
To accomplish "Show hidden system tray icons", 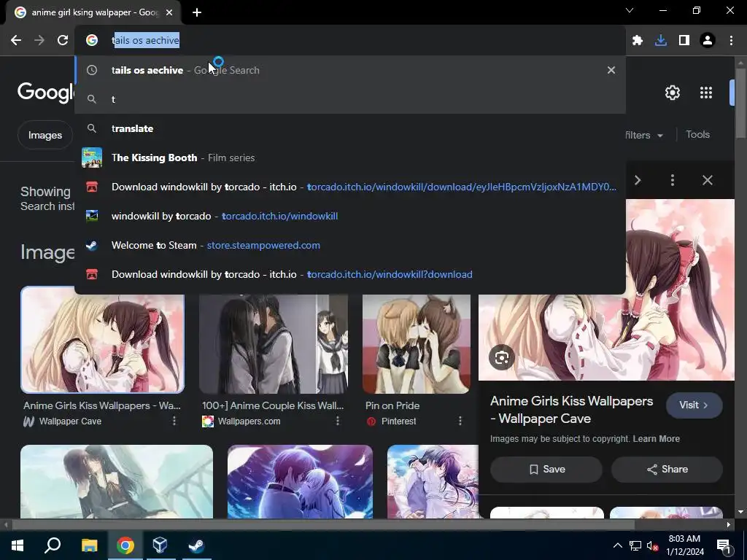I will click(x=617, y=545).
